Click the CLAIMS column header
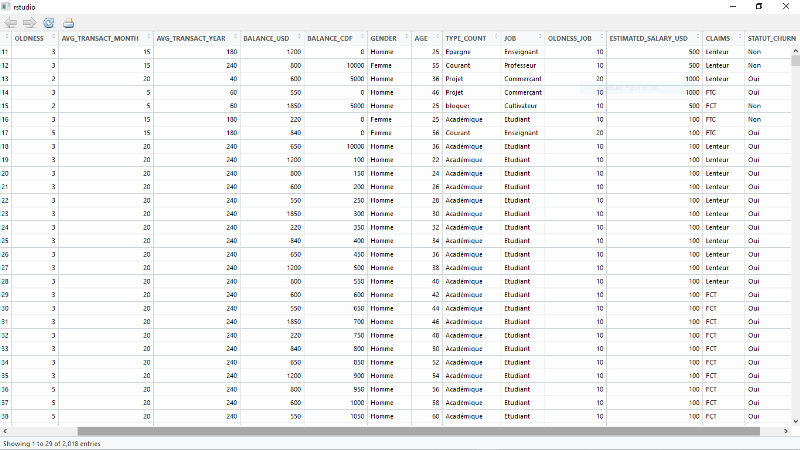The width and height of the screenshot is (800, 450). (x=717, y=39)
